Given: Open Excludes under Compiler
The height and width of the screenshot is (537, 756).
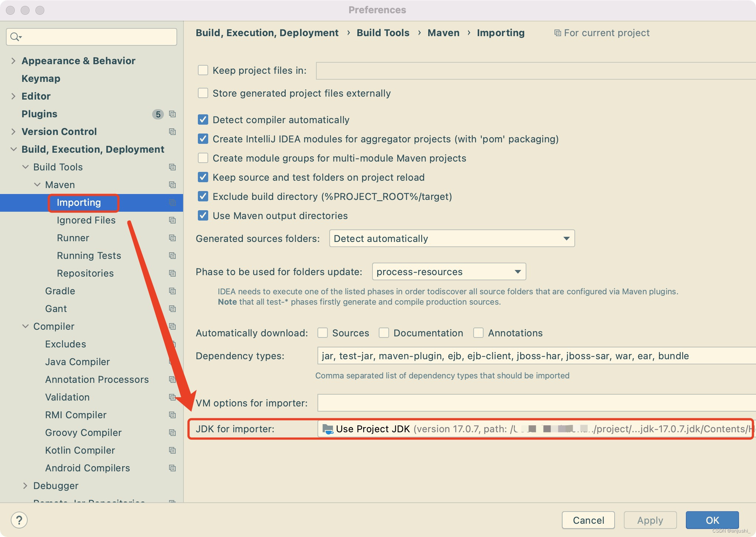Looking at the screenshot, I should 65,344.
